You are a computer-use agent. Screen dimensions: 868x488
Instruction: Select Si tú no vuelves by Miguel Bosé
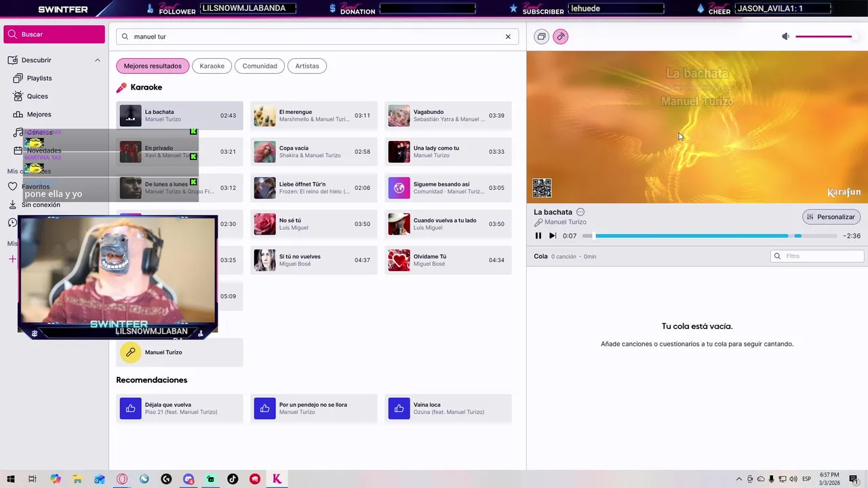point(314,260)
